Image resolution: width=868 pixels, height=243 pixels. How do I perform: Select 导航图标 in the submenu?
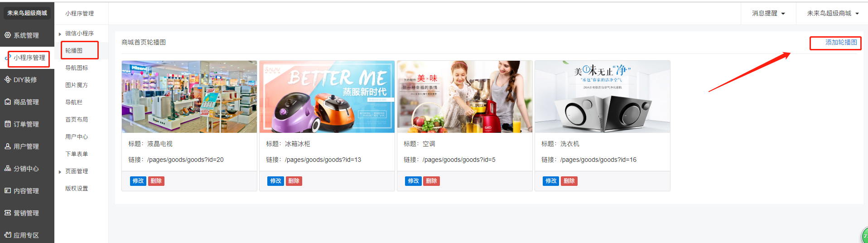77,68
